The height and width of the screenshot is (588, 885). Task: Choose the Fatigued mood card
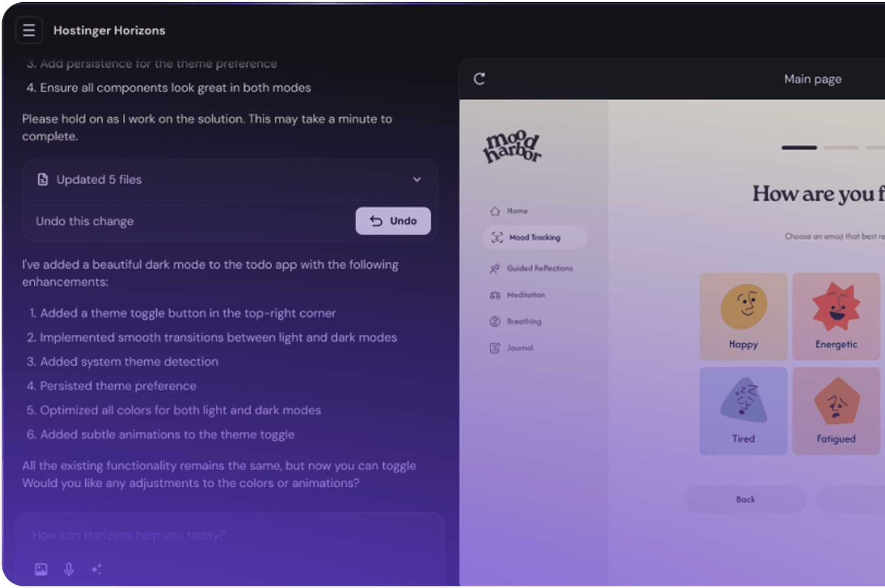click(836, 411)
